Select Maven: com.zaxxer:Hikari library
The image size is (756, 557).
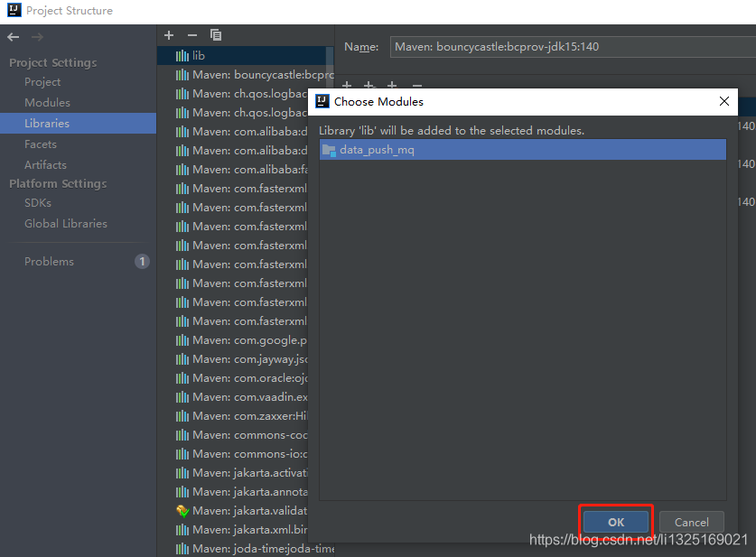233,416
